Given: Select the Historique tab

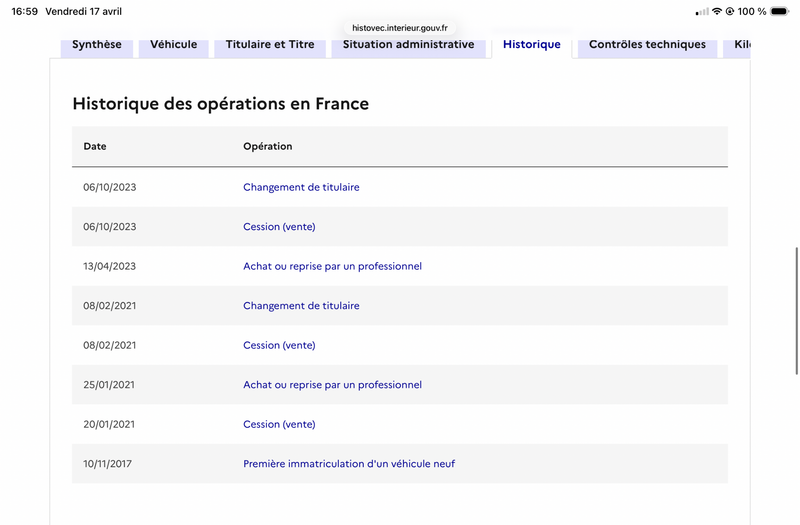Looking at the screenshot, I should (x=532, y=45).
